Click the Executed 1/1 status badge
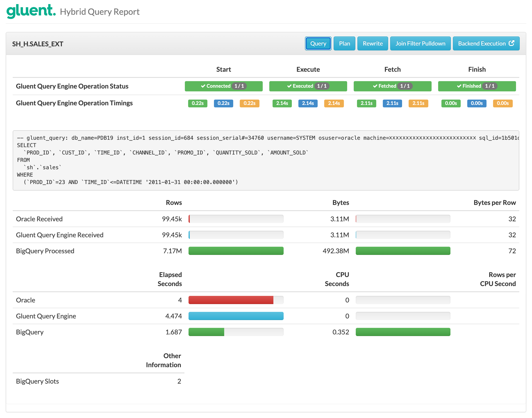 click(x=308, y=86)
